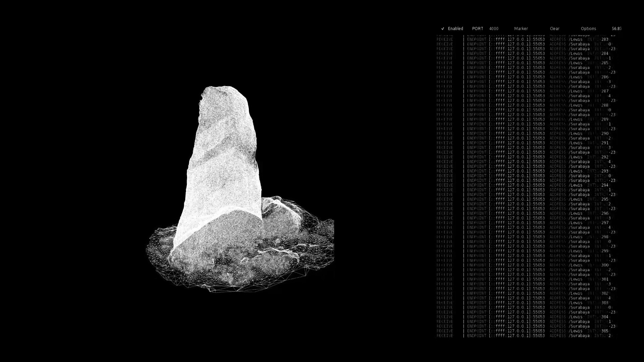Select a /Surabaya message row
Image resolution: width=644 pixels, height=362 pixels.
click(579, 44)
